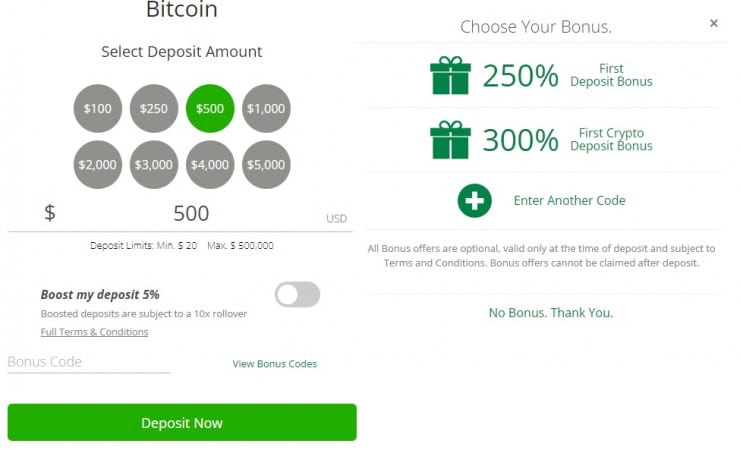The image size is (740, 450).
Task: Close the Choose Your Bonus panel
Action: (713, 23)
